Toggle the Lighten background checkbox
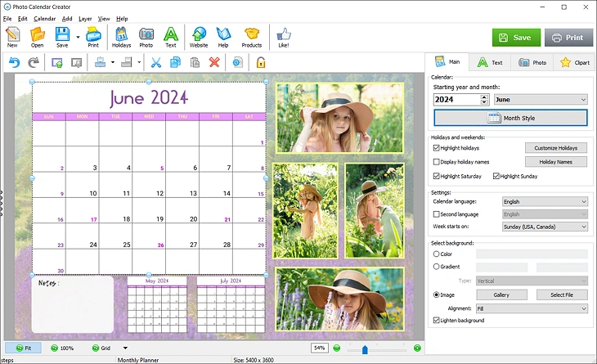Image resolution: width=597 pixels, height=364 pixels. pos(437,320)
